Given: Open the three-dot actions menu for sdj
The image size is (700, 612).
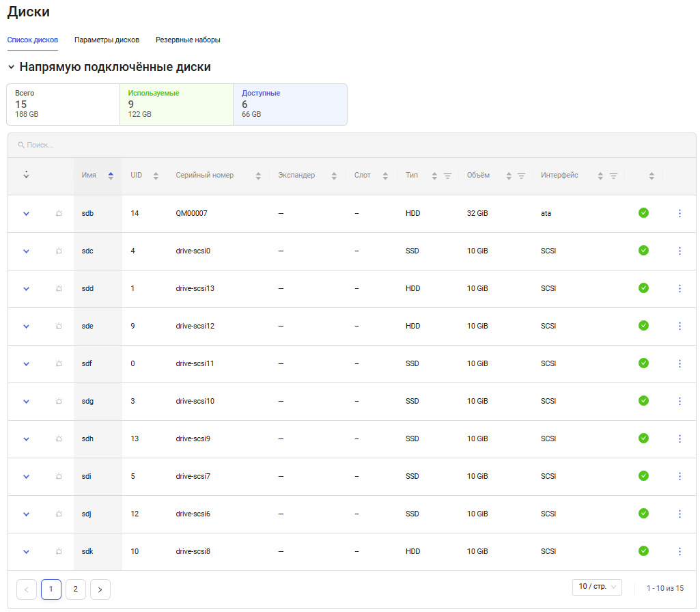Looking at the screenshot, I should 680,514.
